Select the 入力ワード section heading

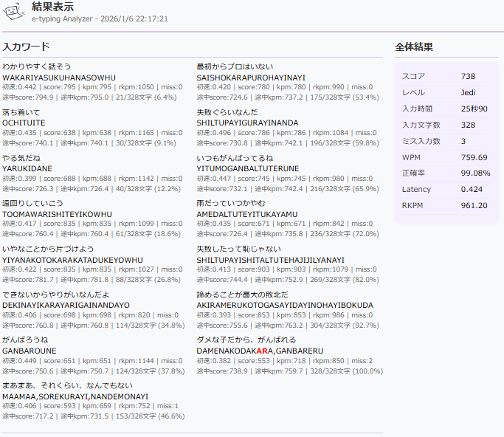pos(26,47)
